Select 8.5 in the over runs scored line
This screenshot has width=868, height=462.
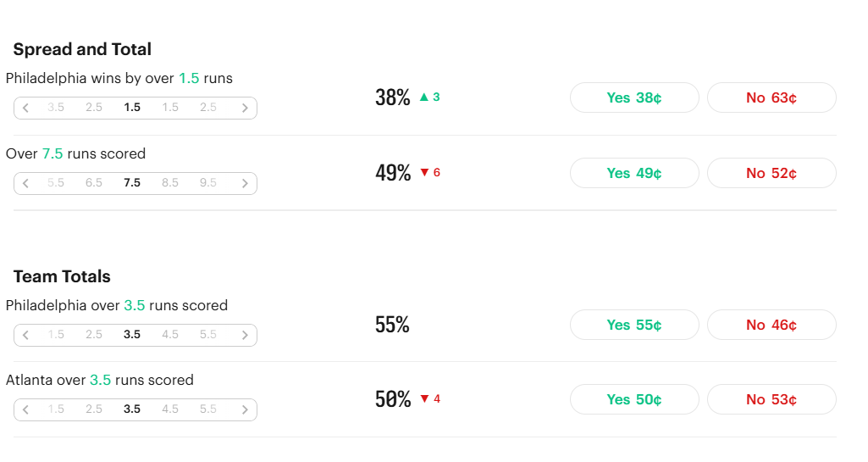coord(170,183)
